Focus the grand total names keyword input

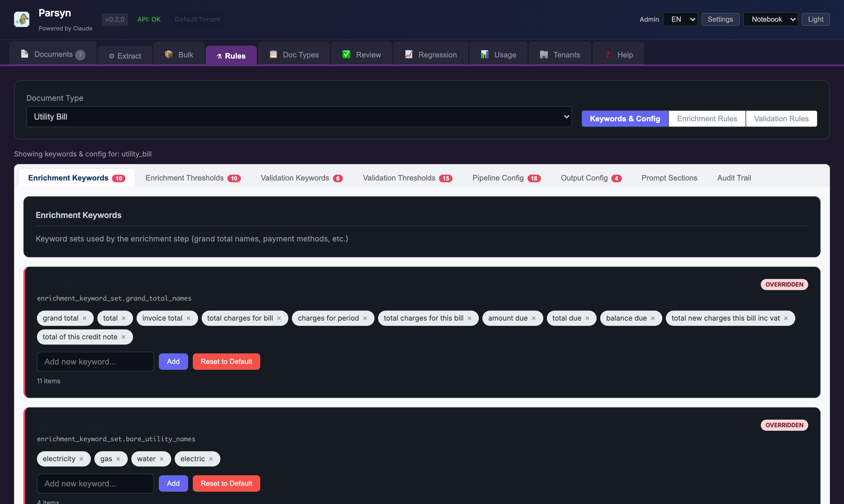pos(96,362)
